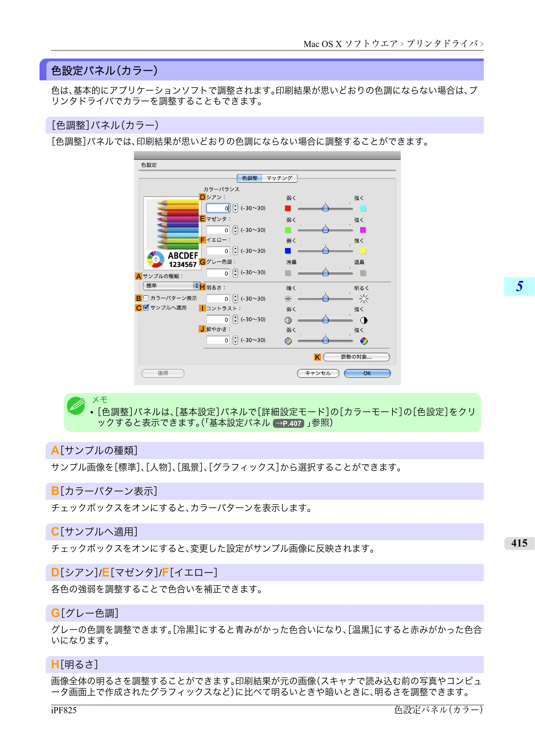Click the colored pencils sample preview image
This screenshot has height=756, width=535.
(x=172, y=234)
